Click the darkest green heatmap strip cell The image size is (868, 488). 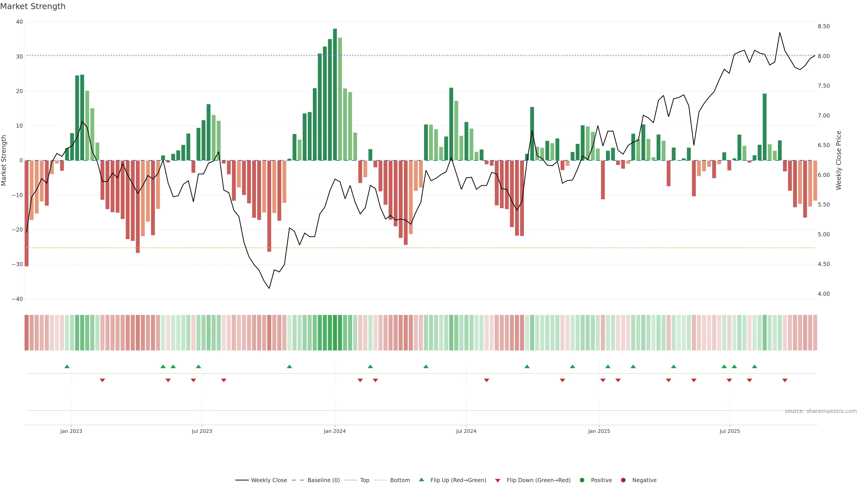(335, 333)
